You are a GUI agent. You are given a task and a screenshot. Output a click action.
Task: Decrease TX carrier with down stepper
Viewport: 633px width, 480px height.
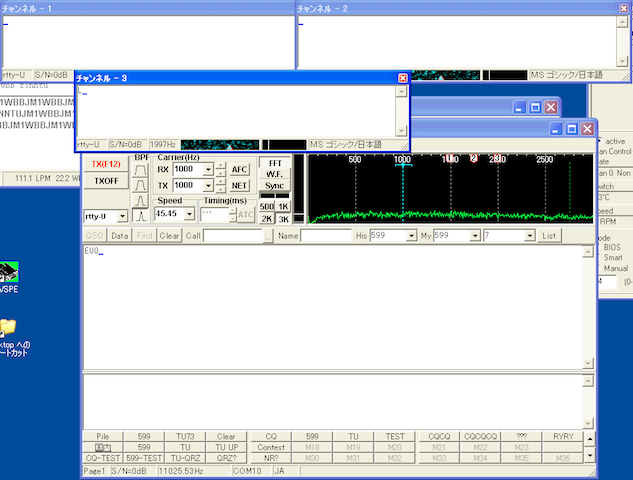pos(220,189)
